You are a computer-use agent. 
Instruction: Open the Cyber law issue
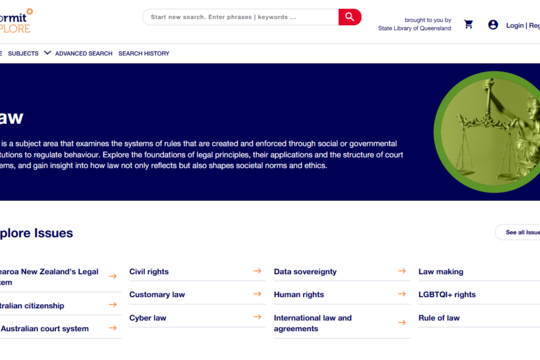click(x=148, y=318)
